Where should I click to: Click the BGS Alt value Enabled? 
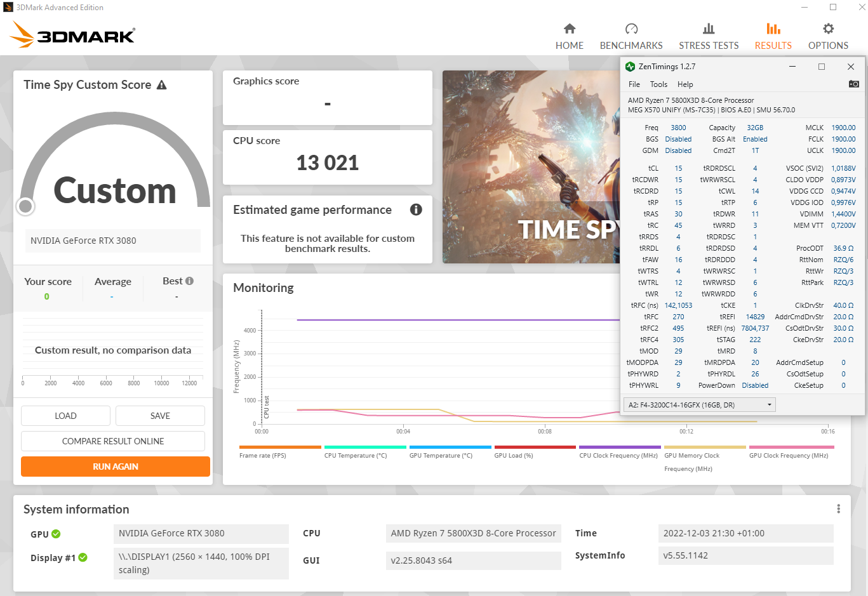(755, 139)
